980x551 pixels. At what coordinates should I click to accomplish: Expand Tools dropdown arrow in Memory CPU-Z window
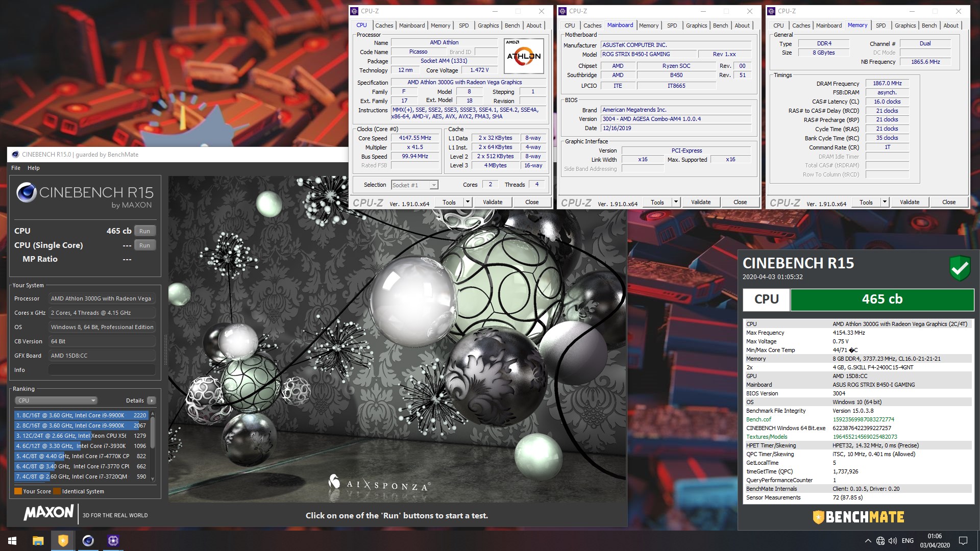(x=885, y=202)
